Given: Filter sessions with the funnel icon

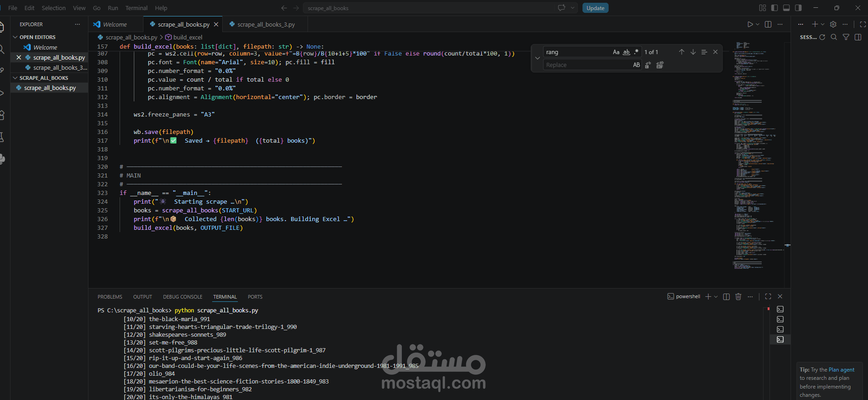Looking at the screenshot, I should pos(846,37).
